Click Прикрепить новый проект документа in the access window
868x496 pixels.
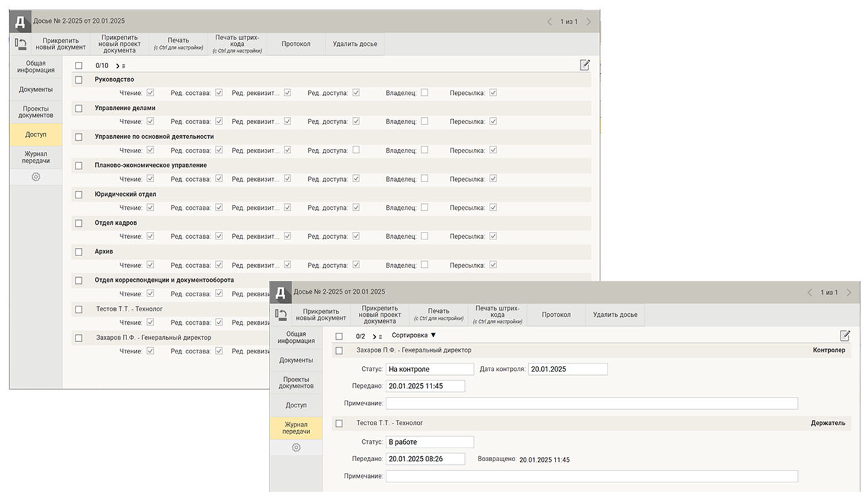[120, 44]
